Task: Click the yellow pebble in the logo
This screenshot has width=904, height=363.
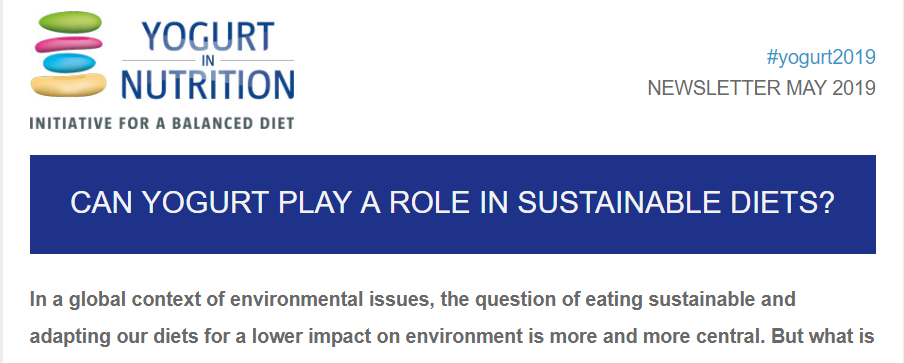Action: coord(68,85)
